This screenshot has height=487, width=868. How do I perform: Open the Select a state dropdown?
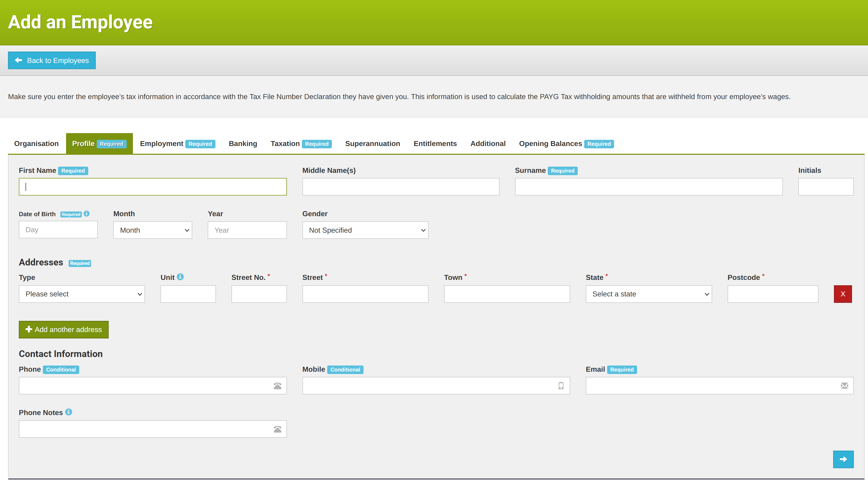pyautogui.click(x=649, y=294)
